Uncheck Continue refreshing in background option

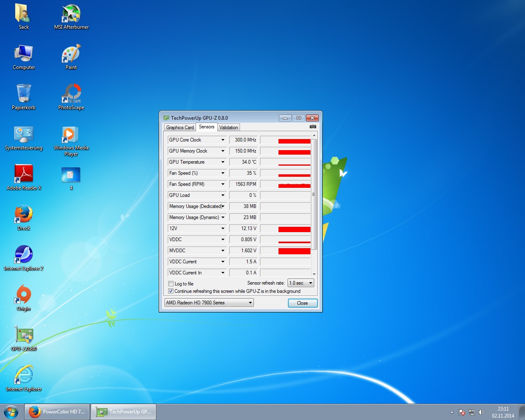coord(171,291)
